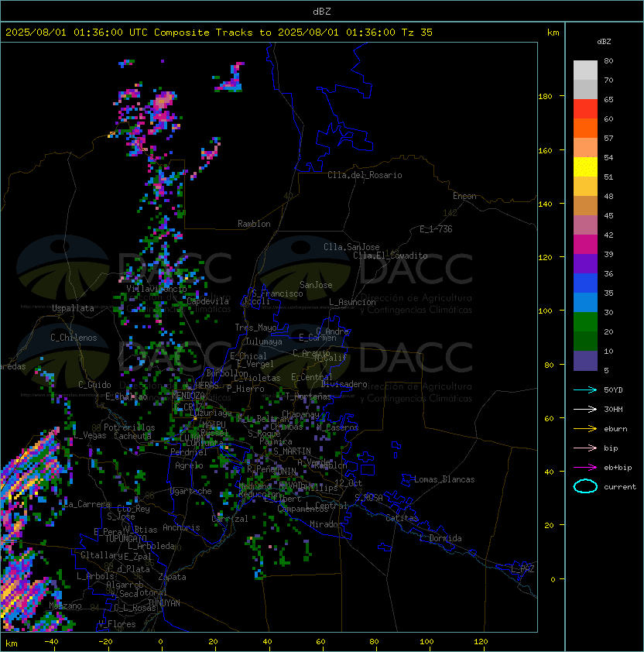Click the 'Capdevila' map label
Screen dimensions: 644x652
(x=207, y=301)
